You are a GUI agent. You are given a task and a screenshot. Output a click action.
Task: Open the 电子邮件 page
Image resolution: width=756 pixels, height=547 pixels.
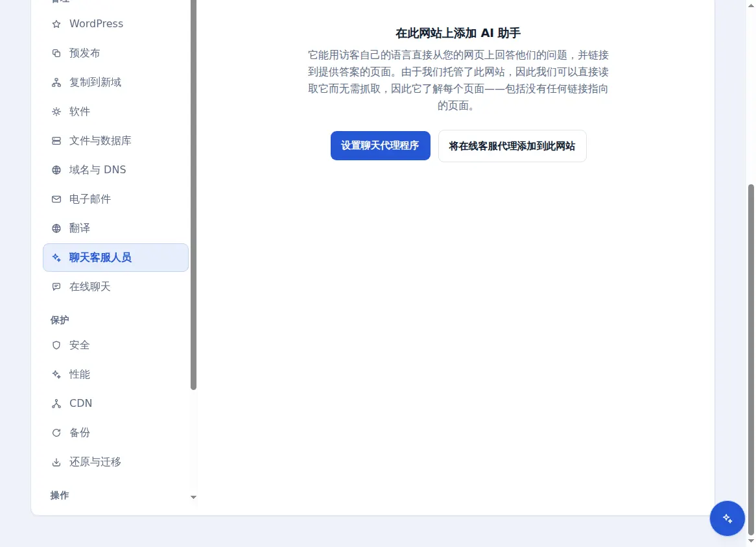pyautogui.click(x=115, y=199)
